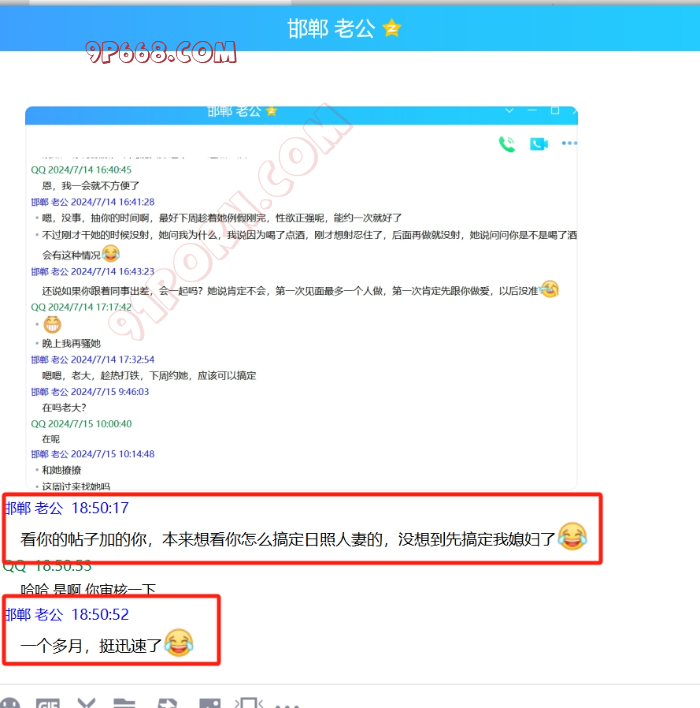This screenshot has height=708, width=700.
Task: Click sender name at 18:50:17
Action: [34, 508]
